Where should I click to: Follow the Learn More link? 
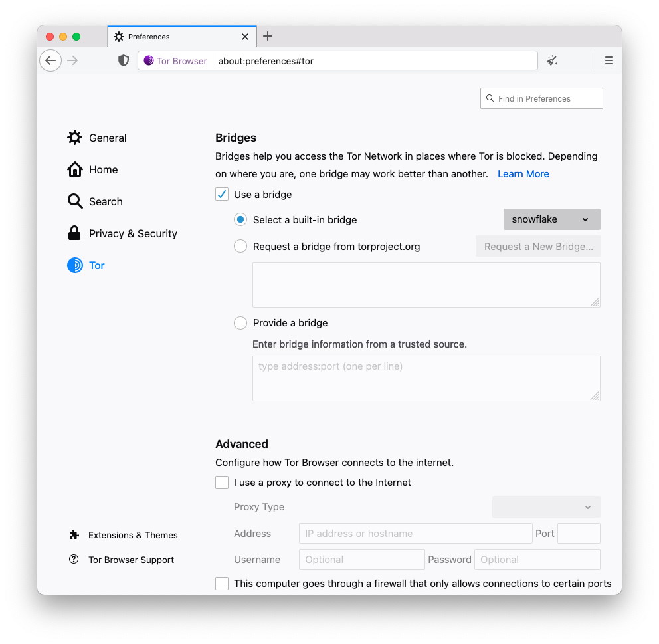(523, 174)
